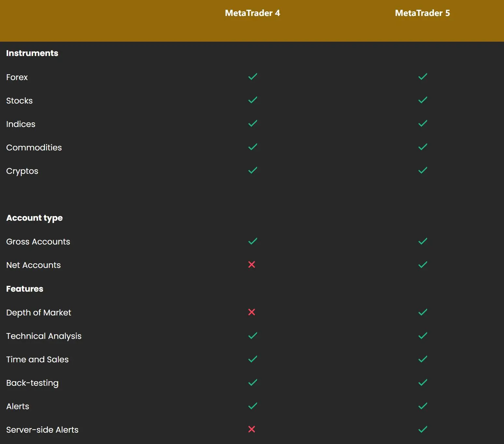The width and height of the screenshot is (504, 444).
Task: Click the MetaTrader 5 Gross Accounts checkmark
Action: coord(423,241)
